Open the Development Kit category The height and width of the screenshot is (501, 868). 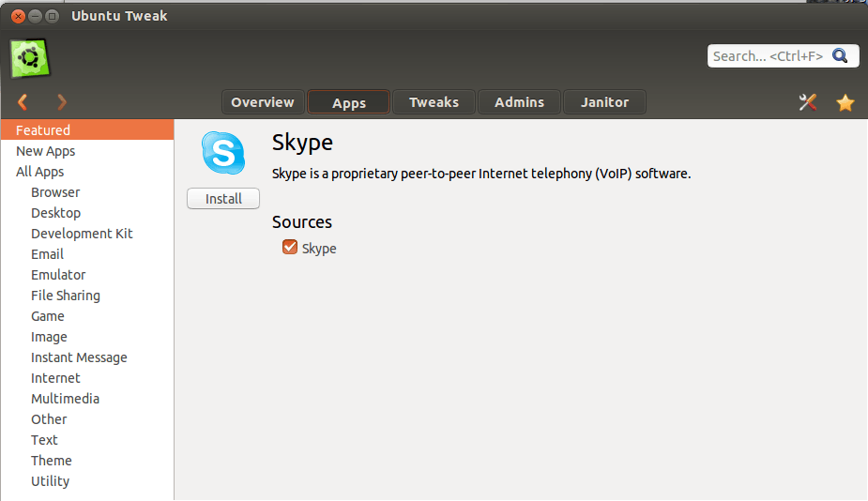(87, 234)
